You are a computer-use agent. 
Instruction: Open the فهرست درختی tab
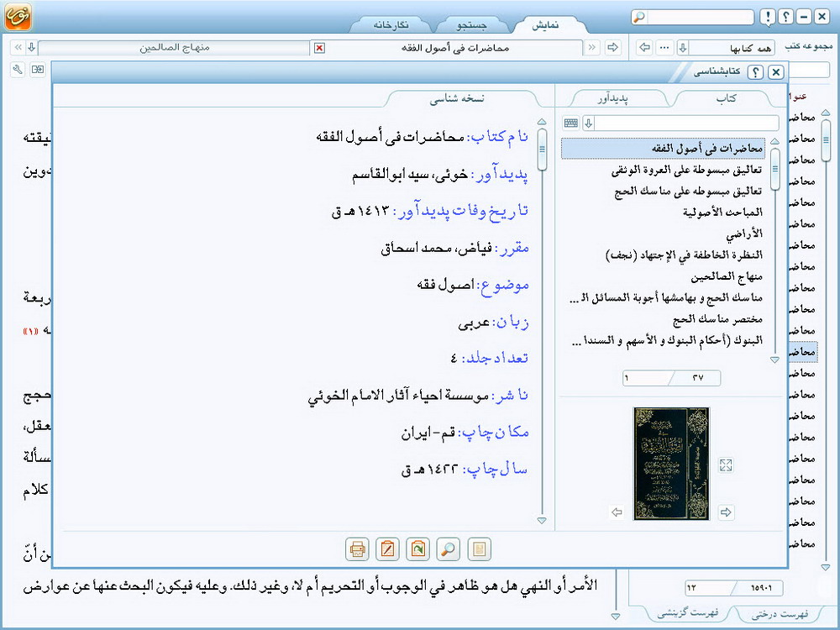tap(780, 614)
